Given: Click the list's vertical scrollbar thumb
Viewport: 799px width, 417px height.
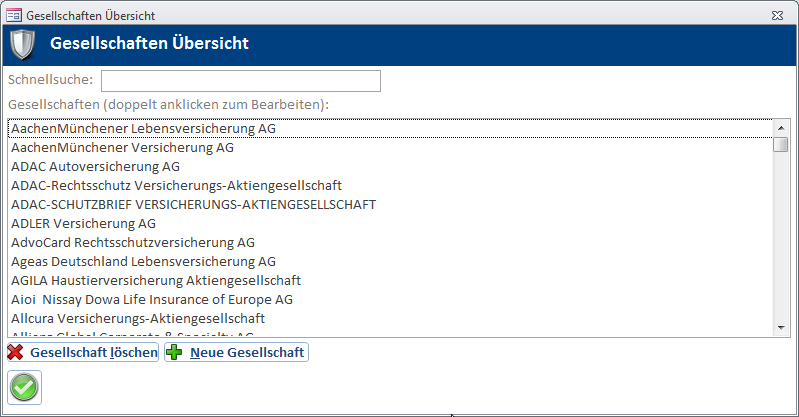Looking at the screenshot, I should [x=781, y=145].
